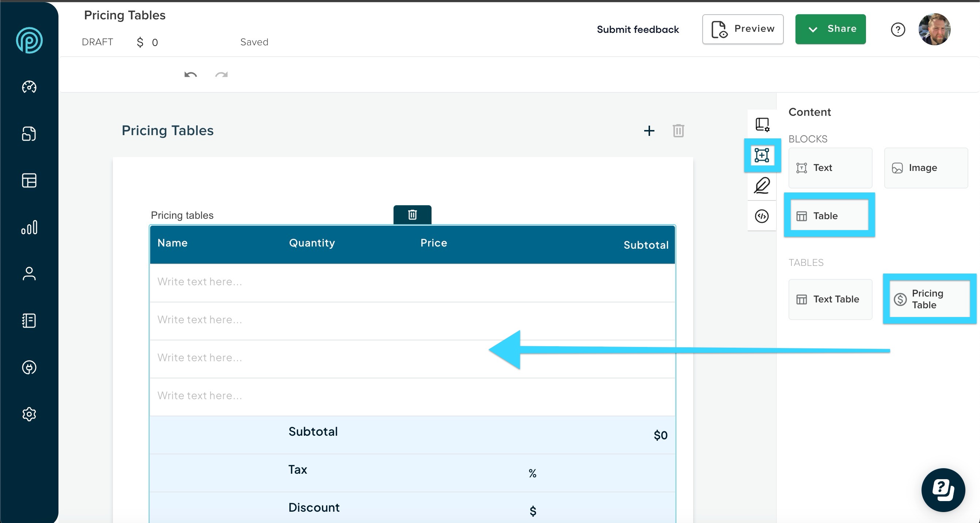Image resolution: width=980 pixels, height=523 pixels.
Task: Click Submit feedback link
Action: tap(638, 30)
